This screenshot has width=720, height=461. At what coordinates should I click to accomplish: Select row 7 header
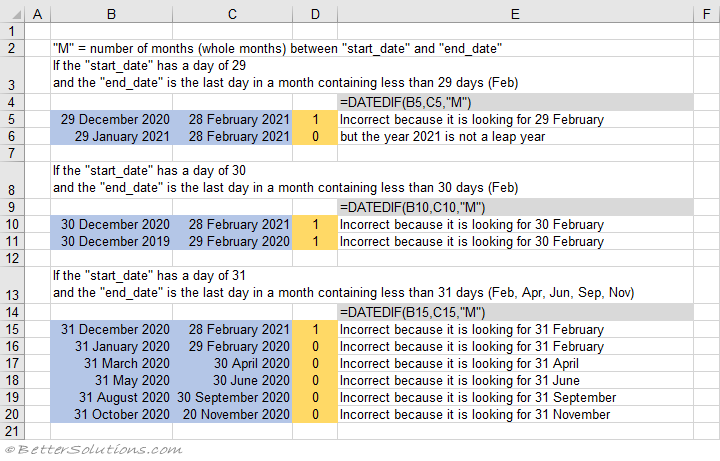tap(12, 153)
